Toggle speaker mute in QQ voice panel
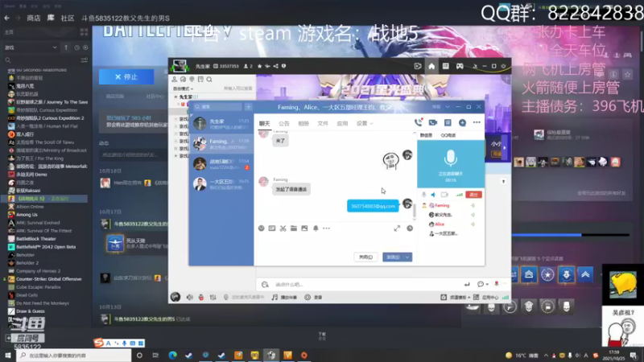 click(x=433, y=195)
